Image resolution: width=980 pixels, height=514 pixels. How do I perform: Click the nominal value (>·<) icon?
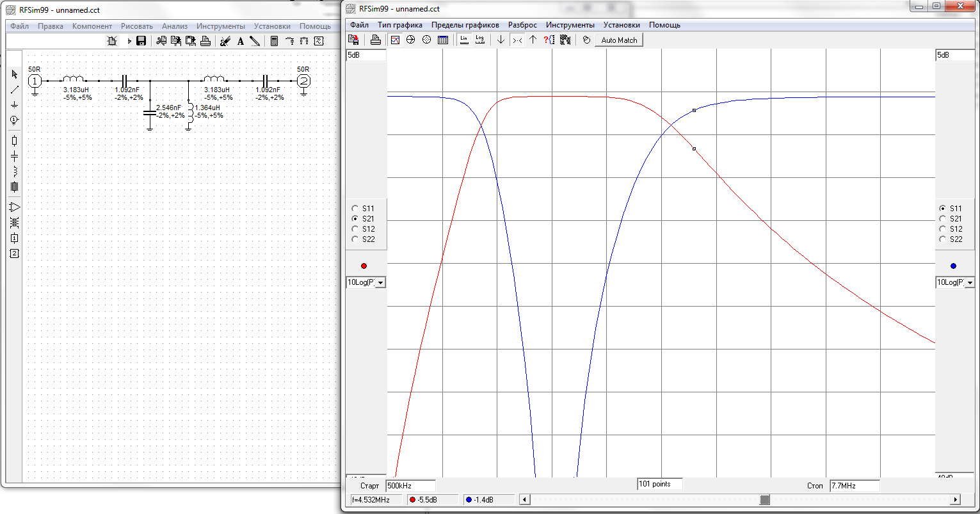pyautogui.click(x=517, y=40)
